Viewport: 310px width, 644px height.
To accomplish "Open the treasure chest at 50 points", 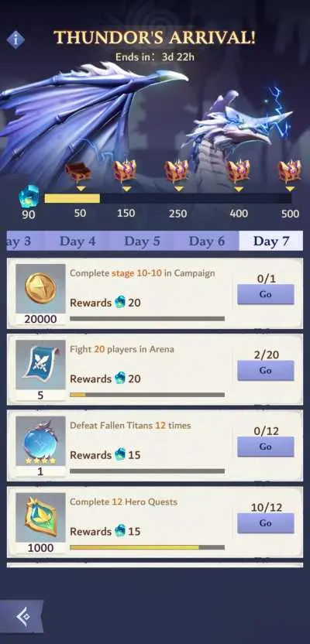I will [78, 172].
